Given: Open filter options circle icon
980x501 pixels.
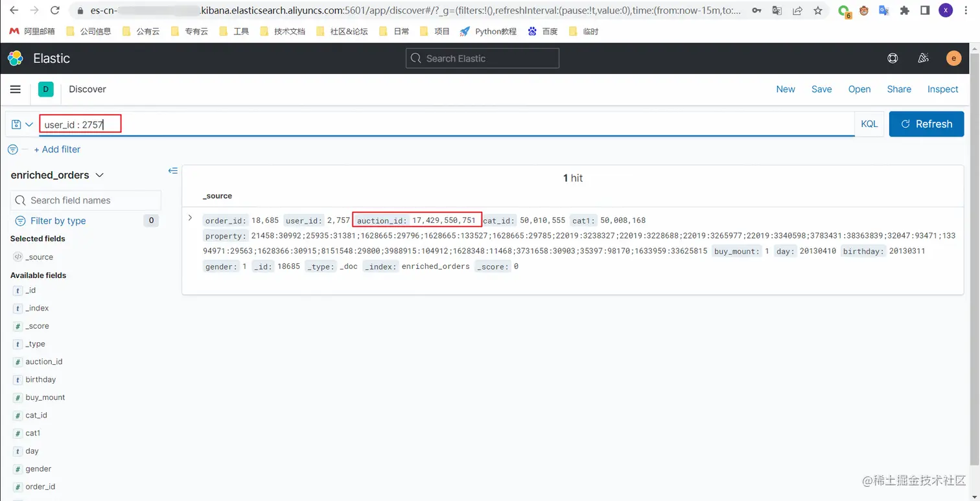Looking at the screenshot, I should point(13,150).
